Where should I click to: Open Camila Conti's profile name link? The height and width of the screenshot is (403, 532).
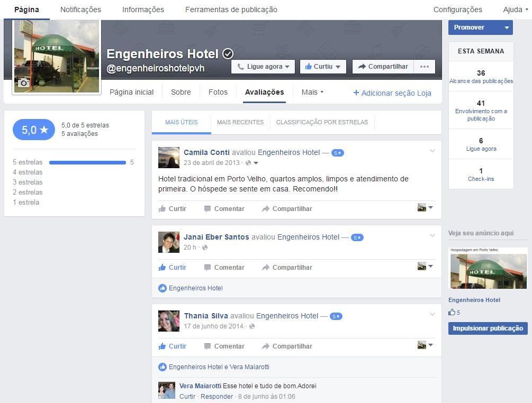tap(206, 152)
